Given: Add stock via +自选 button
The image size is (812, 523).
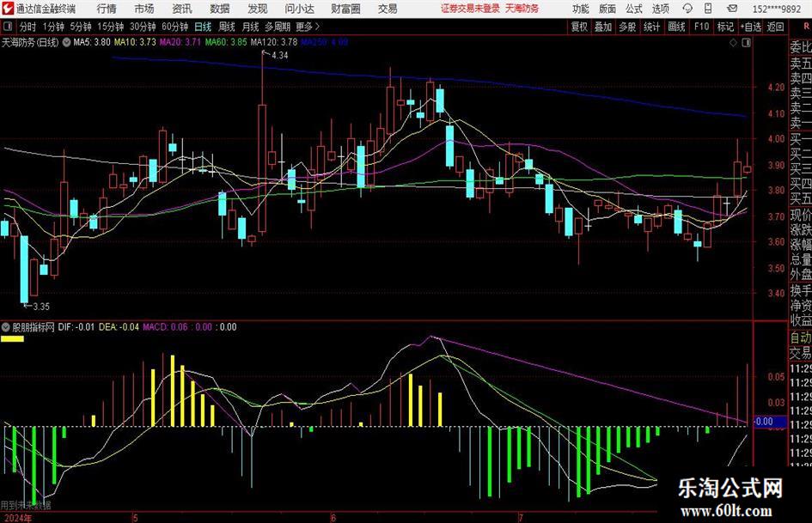Looking at the screenshot, I should point(751,27).
